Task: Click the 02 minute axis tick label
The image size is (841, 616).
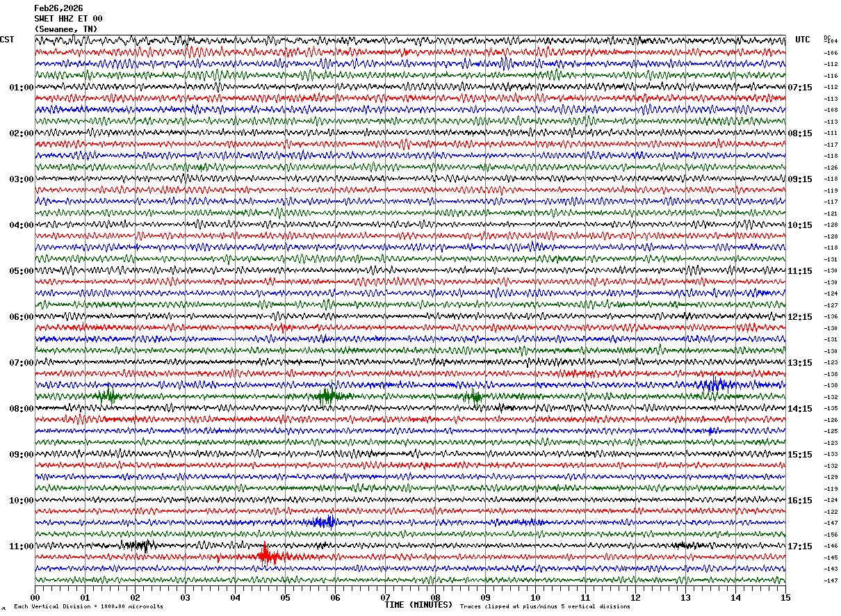Action: [x=135, y=597]
